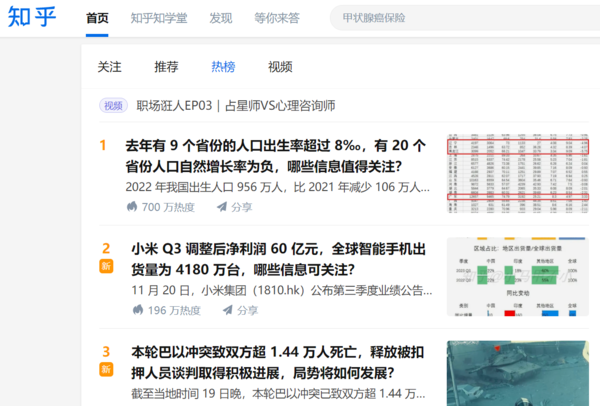
Task: Click the 视频 badge beside 职场诳人EP03
Action: tap(113, 106)
